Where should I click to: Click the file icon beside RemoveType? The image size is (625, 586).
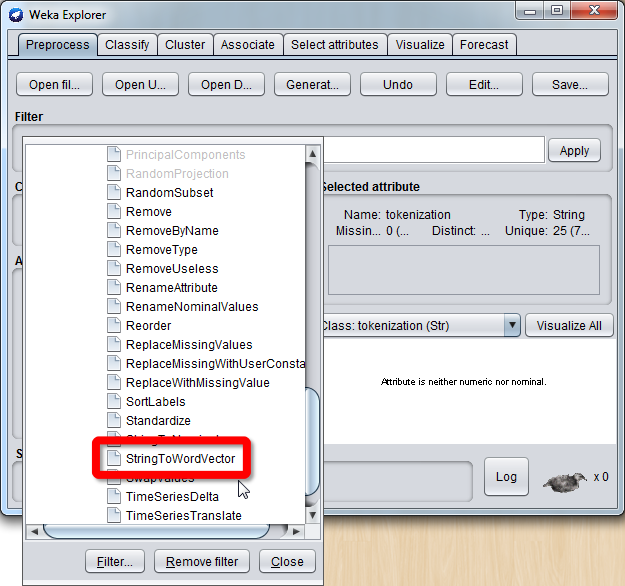point(114,249)
